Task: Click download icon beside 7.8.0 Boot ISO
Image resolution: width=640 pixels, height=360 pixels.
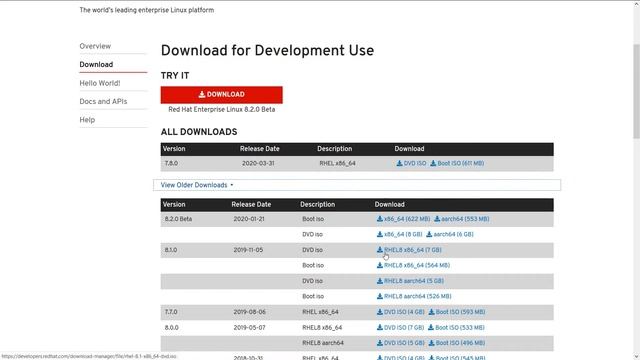Action: click(x=433, y=163)
